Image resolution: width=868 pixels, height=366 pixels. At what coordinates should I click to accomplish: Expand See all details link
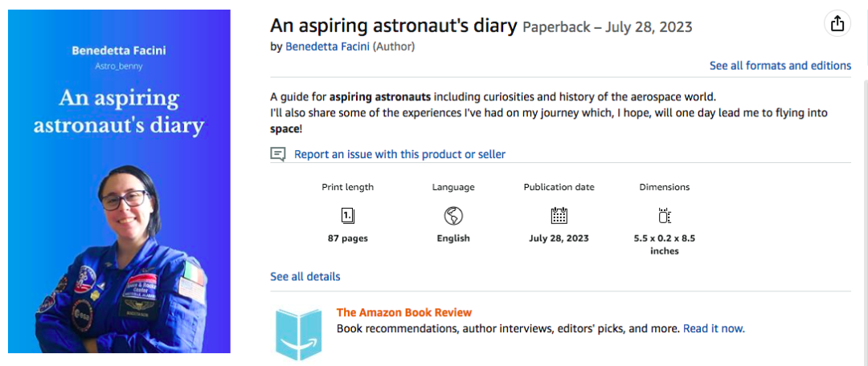(x=305, y=277)
